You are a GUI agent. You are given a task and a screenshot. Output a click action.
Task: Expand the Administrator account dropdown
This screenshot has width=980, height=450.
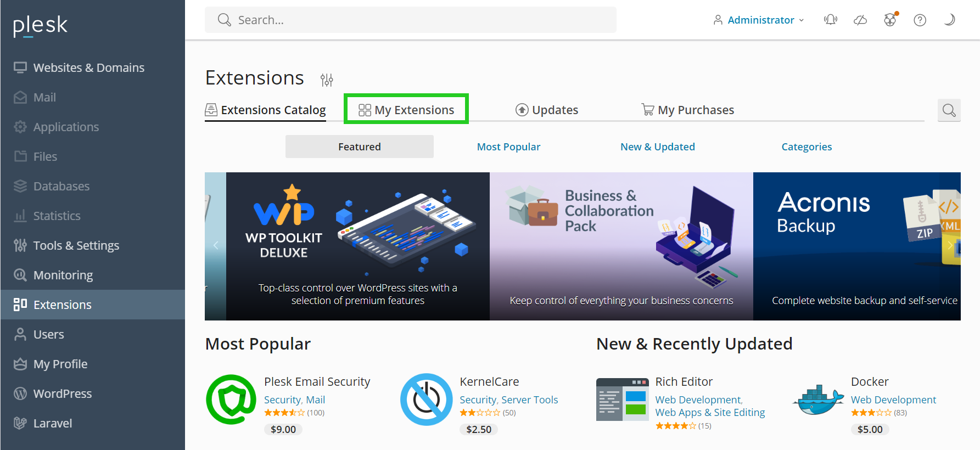759,20
